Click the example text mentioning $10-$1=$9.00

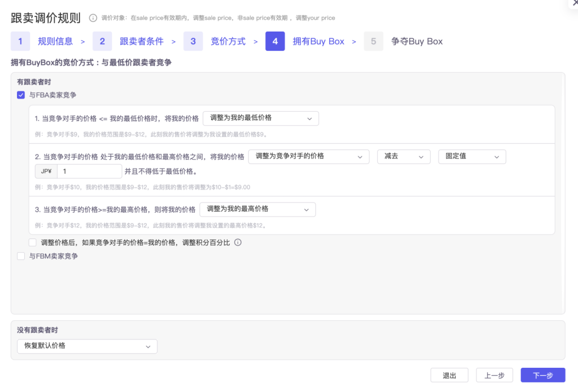[143, 187]
